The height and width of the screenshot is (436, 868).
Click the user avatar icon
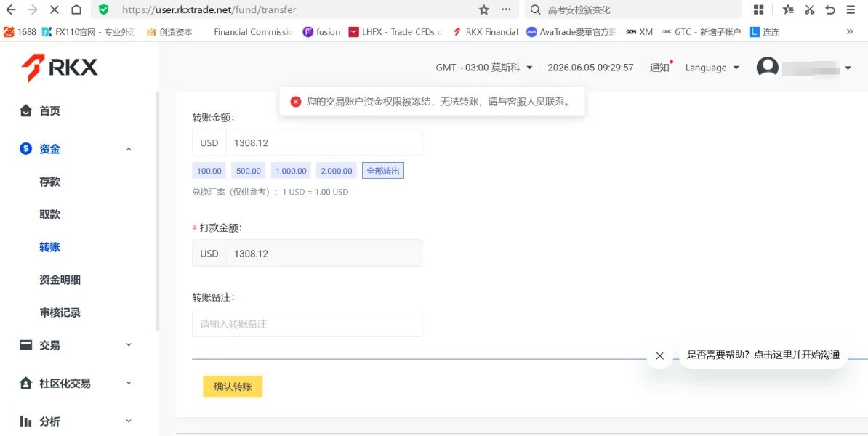click(767, 68)
